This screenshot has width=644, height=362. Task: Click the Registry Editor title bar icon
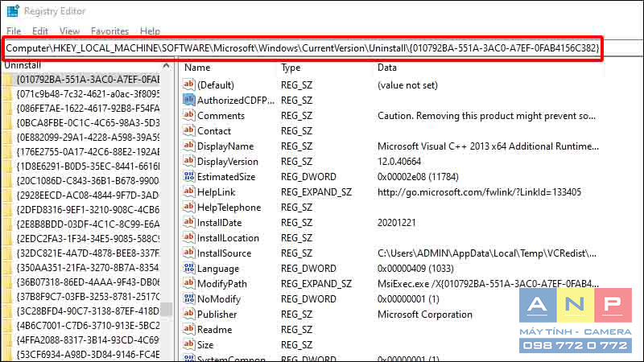[x=13, y=11]
